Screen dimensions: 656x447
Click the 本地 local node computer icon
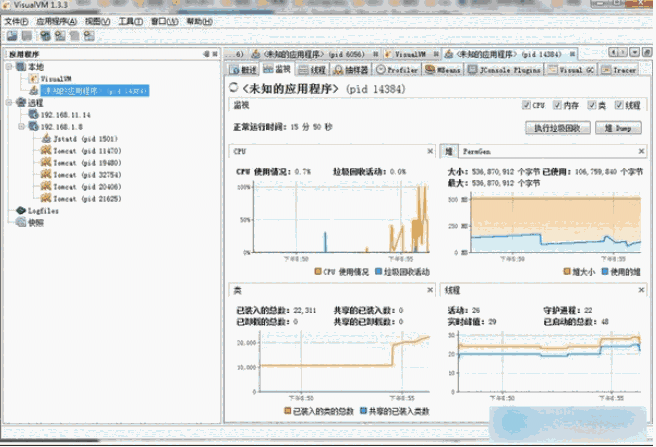pyautogui.click(x=21, y=67)
